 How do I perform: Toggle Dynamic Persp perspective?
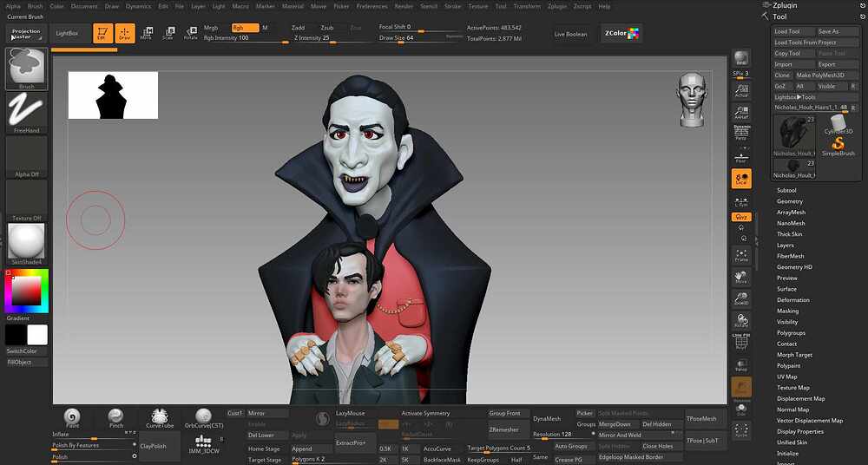coord(741,133)
